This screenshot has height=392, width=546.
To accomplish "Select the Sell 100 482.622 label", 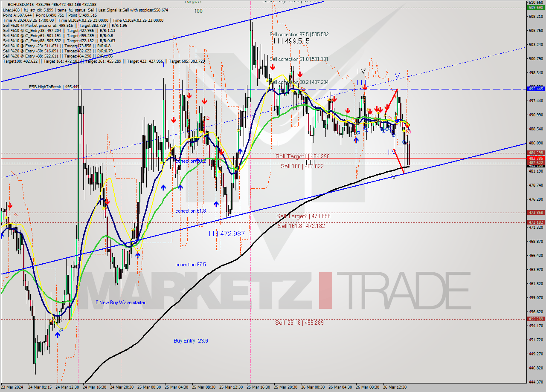I will (x=302, y=167).
